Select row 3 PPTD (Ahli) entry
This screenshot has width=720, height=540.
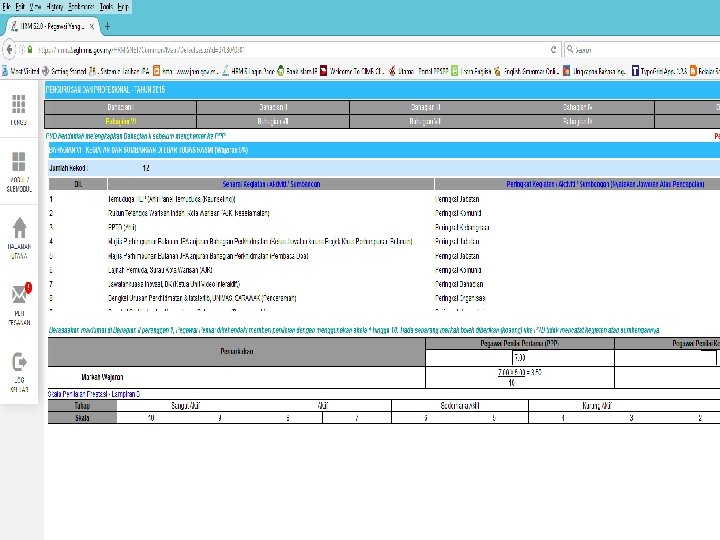pyautogui.click(x=122, y=227)
